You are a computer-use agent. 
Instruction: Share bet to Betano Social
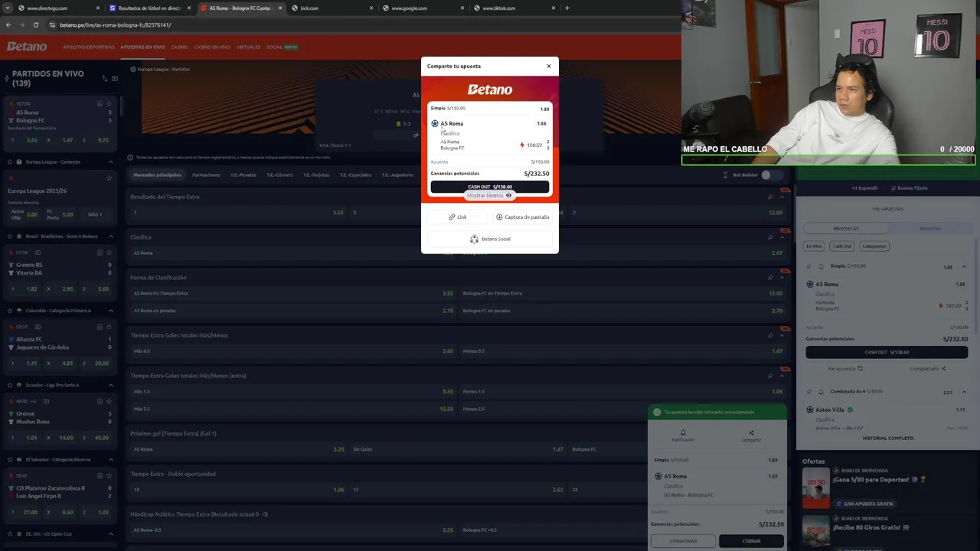(x=490, y=239)
